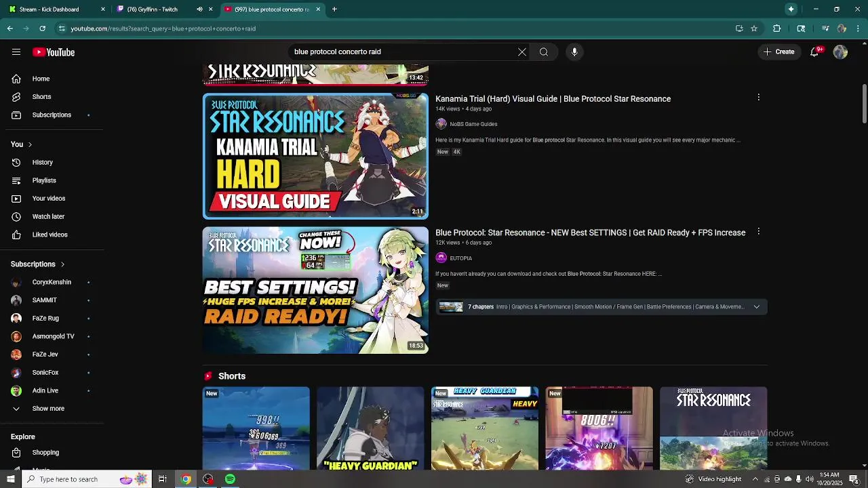Open Chrome three-dot menu

tap(859, 28)
